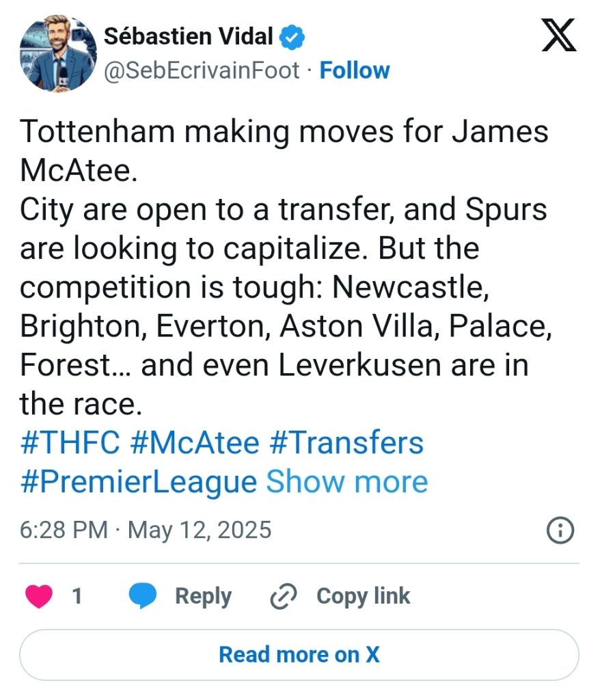Open the tweet info circle icon
The image size is (600, 700).
click(560, 530)
